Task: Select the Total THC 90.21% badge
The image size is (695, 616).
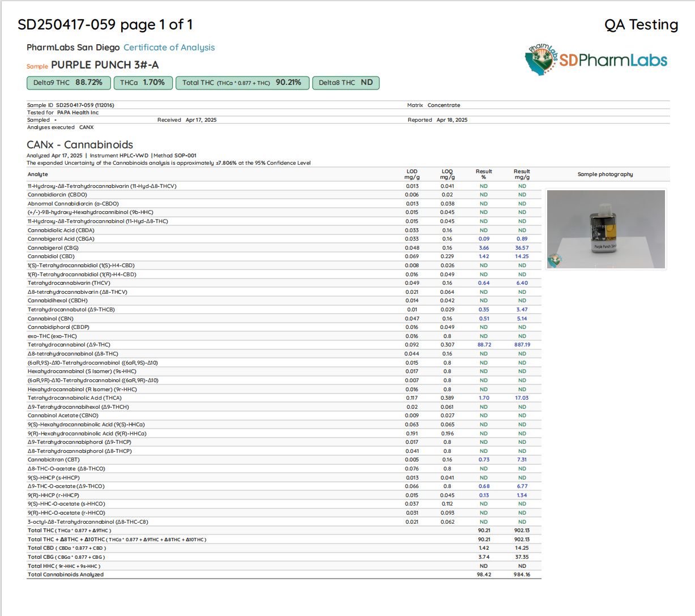Action: [242, 83]
